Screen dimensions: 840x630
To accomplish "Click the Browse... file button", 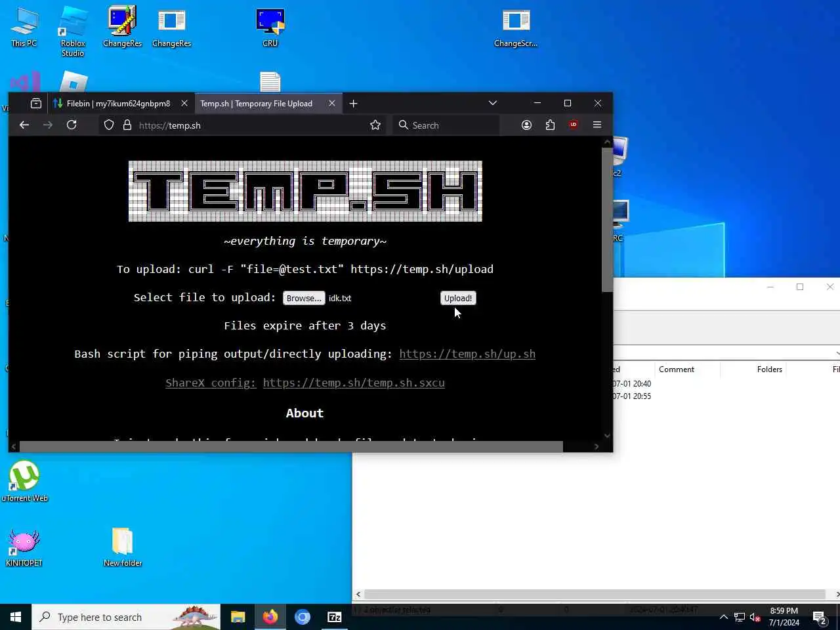I will click(304, 298).
